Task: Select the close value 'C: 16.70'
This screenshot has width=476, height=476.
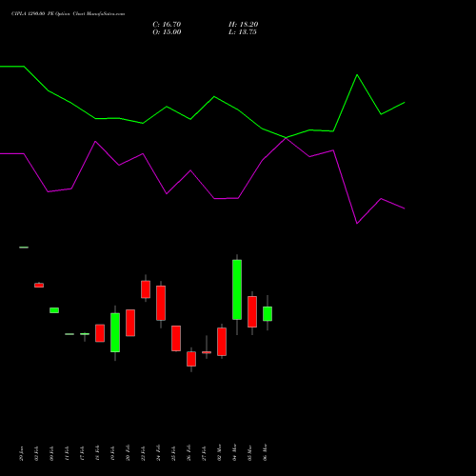Action: 167,25
